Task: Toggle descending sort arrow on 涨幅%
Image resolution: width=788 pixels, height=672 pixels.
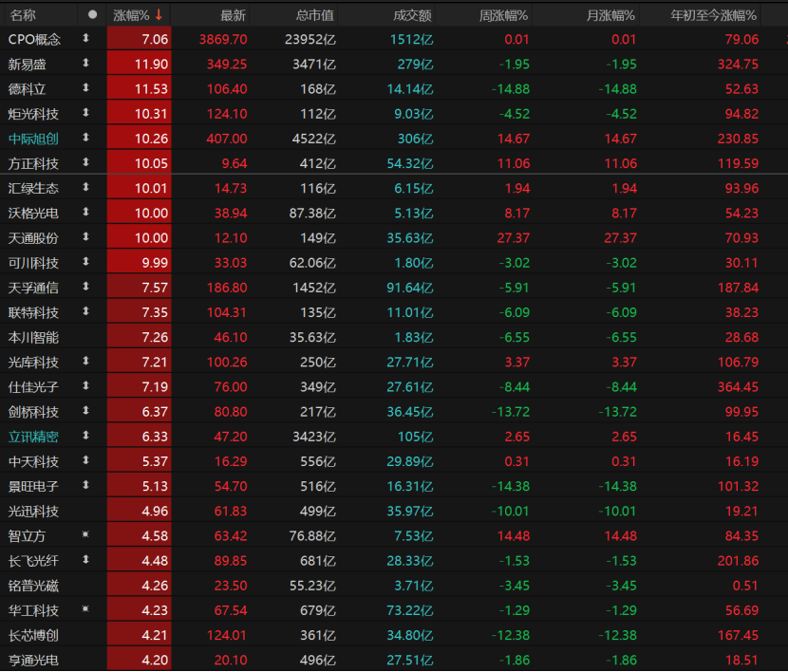Action: tap(159, 14)
